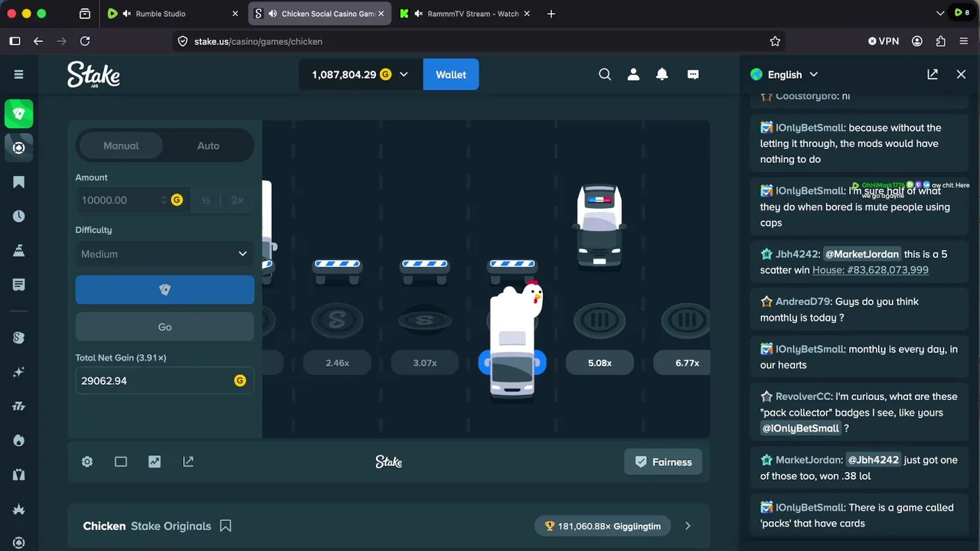Open a new browser tab
Viewport: 980px width, 551px height.
(551, 14)
